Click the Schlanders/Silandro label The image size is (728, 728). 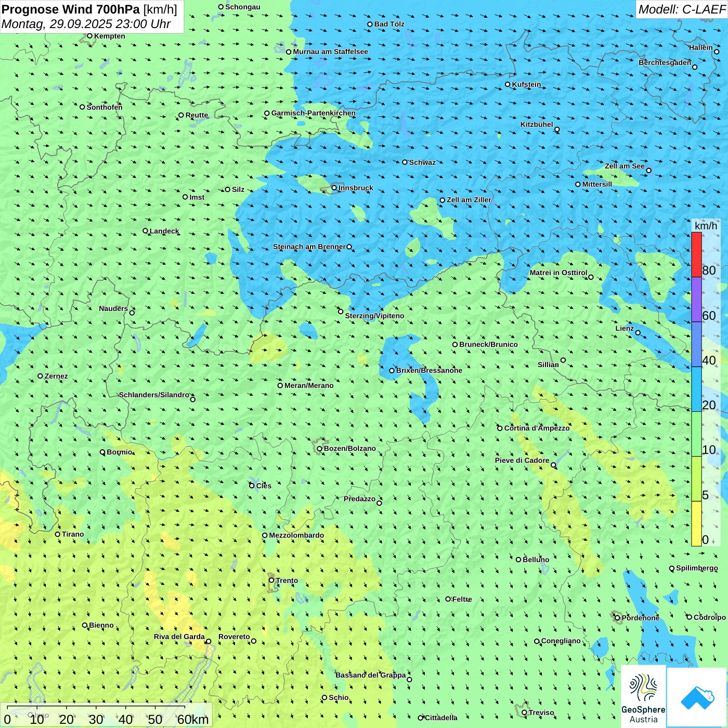click(x=154, y=395)
